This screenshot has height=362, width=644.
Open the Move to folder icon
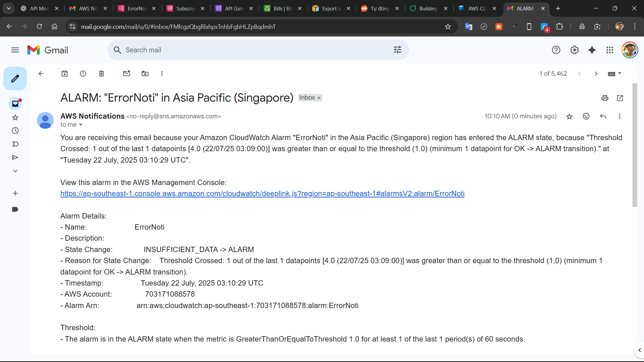(145, 74)
